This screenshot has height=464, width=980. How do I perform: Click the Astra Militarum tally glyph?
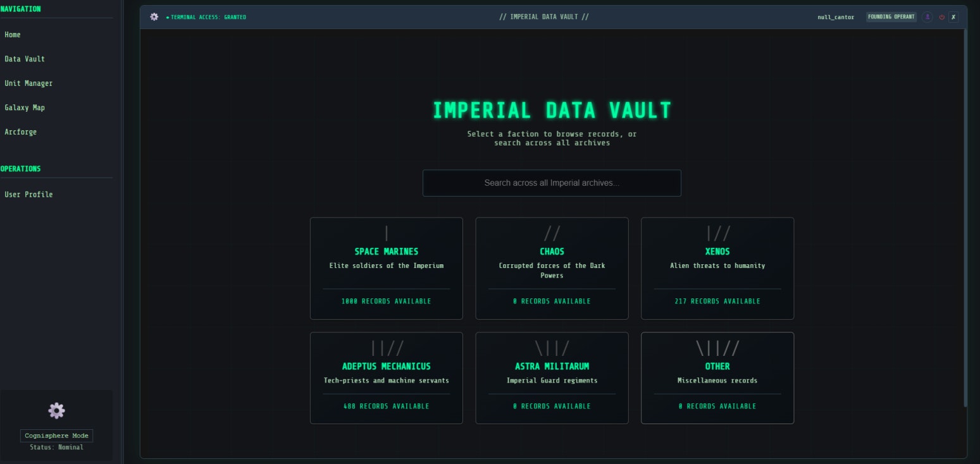pos(552,348)
